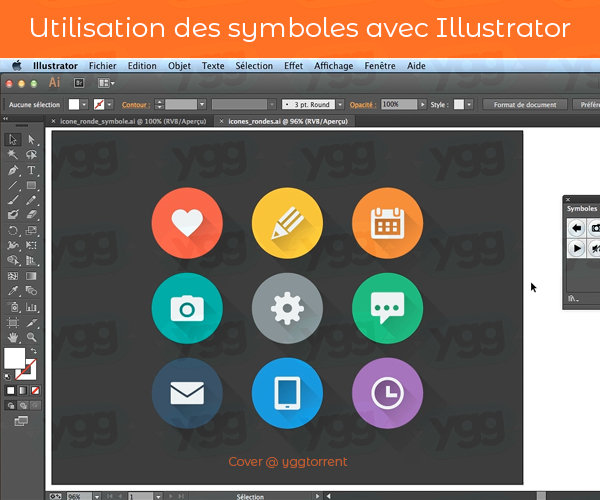Click the large white fill swatch in toolbox
Viewport: 600px width, 500px height.
[x=15, y=358]
